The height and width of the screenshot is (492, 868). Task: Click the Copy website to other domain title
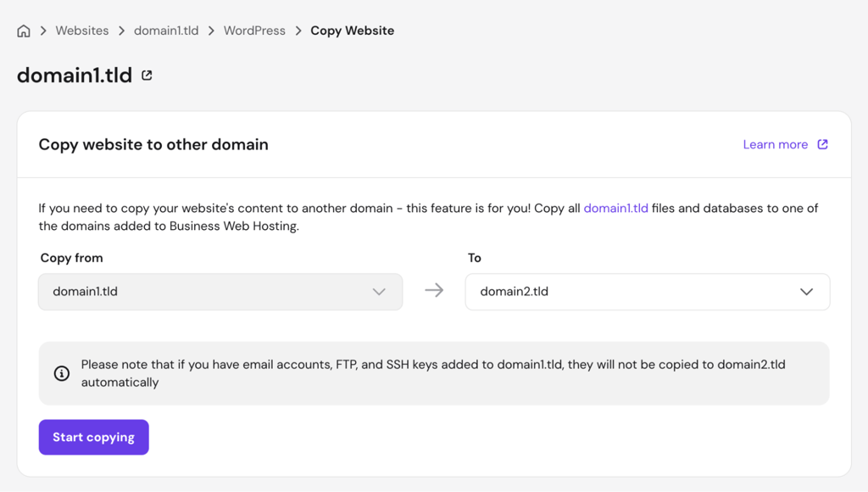pyautogui.click(x=153, y=144)
